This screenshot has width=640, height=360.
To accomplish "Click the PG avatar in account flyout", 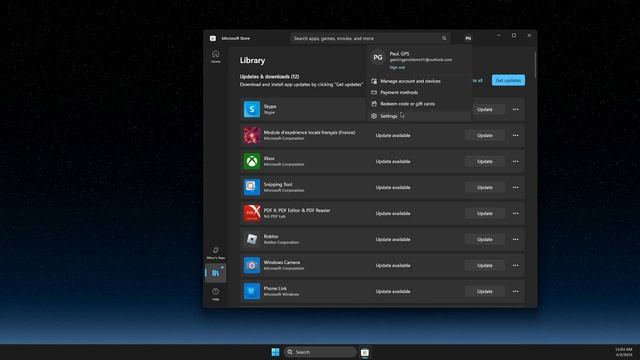I will coord(378,58).
